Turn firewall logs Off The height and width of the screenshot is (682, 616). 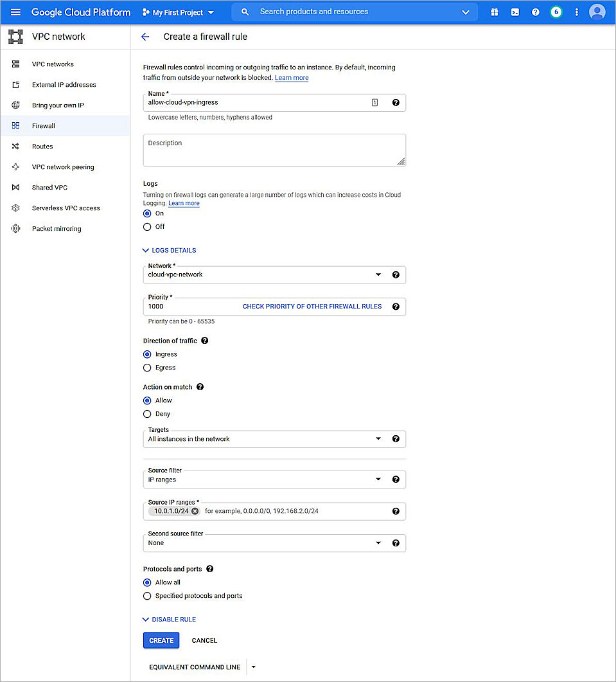[147, 226]
